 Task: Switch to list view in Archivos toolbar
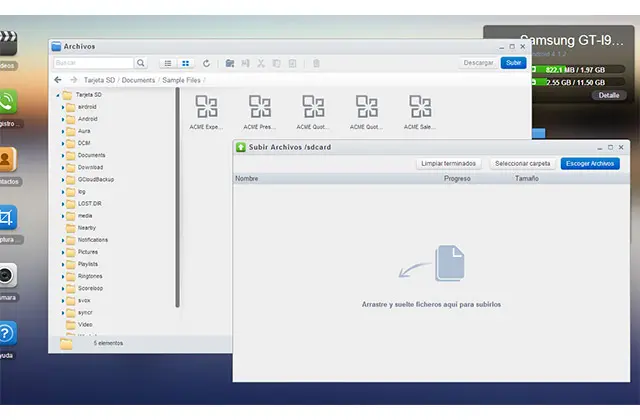[167, 63]
